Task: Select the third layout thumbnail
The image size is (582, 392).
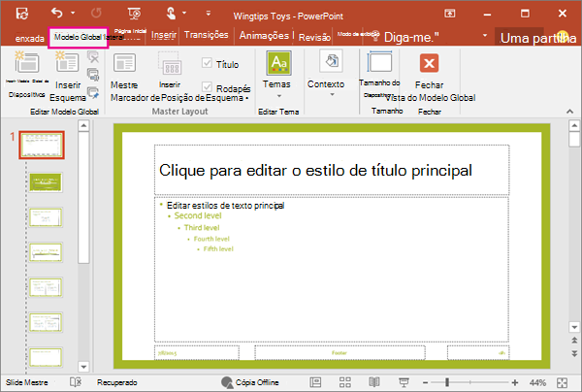Action: click(46, 217)
